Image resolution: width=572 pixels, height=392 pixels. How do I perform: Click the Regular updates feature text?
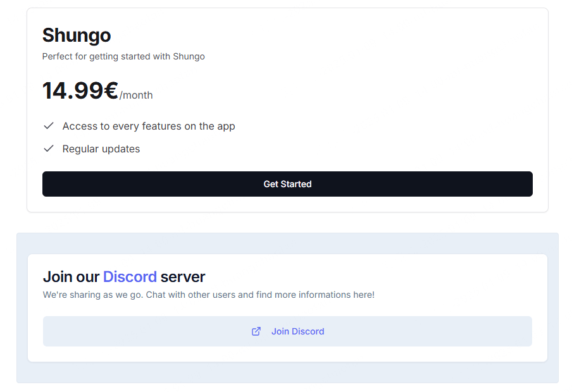point(101,149)
